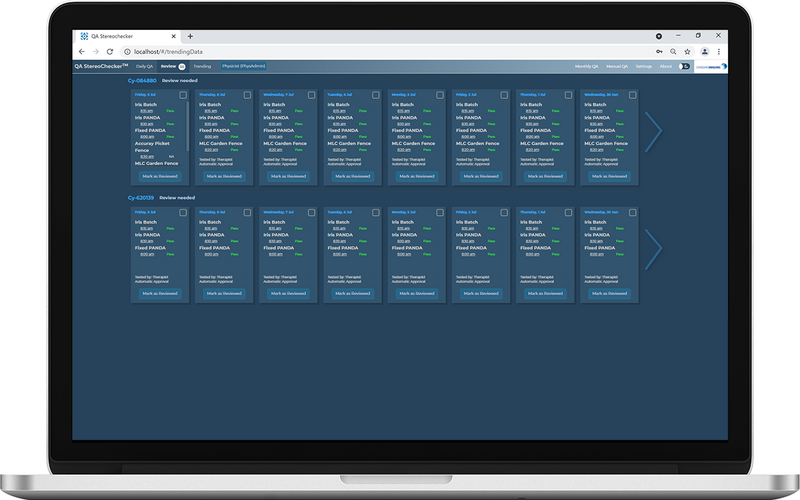View site info icon beside localhost URL
Image resolution: width=800 pixels, height=500 pixels.
(128, 52)
